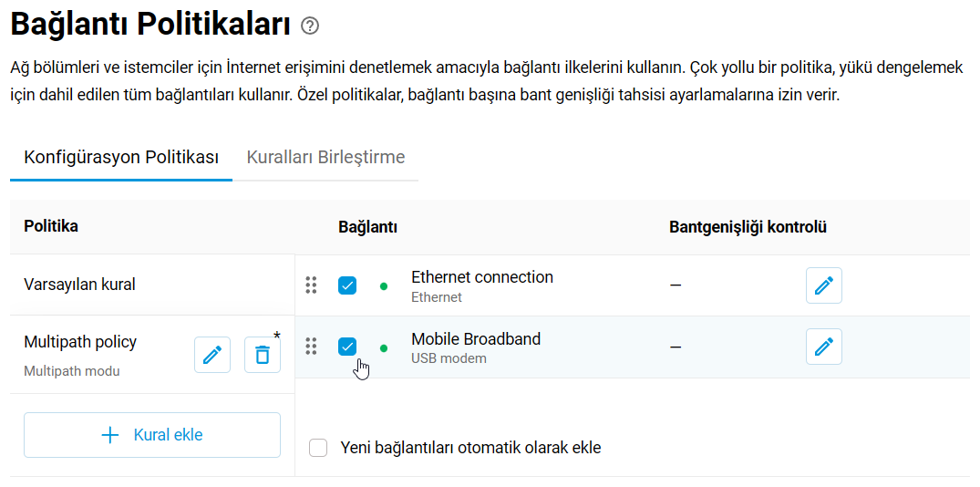This screenshot has width=980, height=487.
Task: Select the Varsayılan kural policy
Action: [x=152, y=285]
